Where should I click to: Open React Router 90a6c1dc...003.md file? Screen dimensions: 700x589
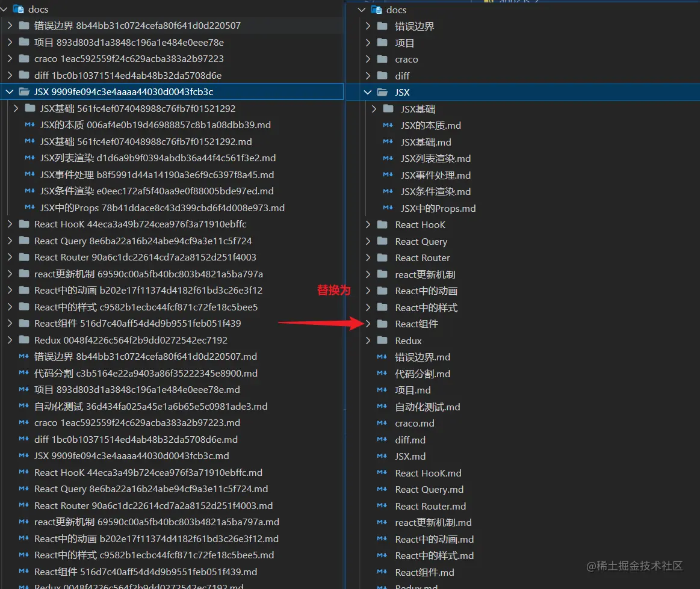(x=153, y=505)
